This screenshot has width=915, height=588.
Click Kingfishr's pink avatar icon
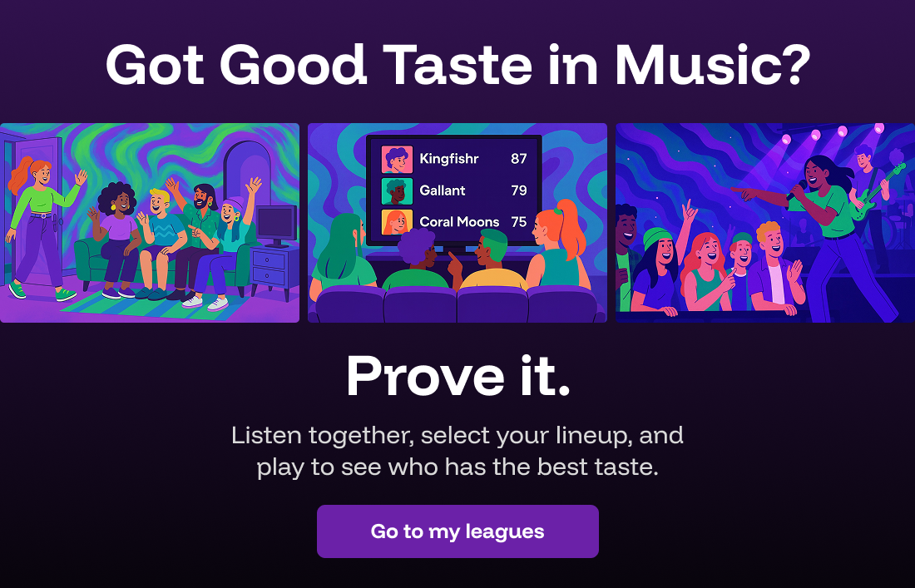397,159
